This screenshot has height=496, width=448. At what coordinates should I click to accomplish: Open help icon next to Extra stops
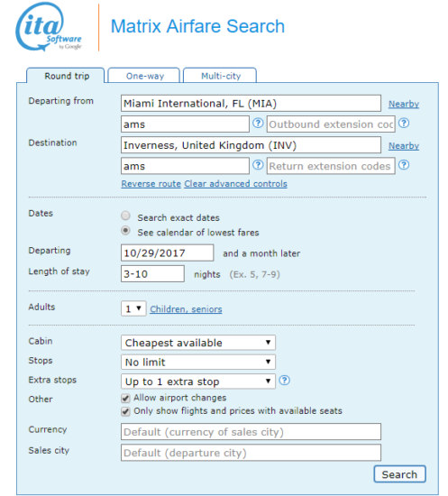pos(284,381)
